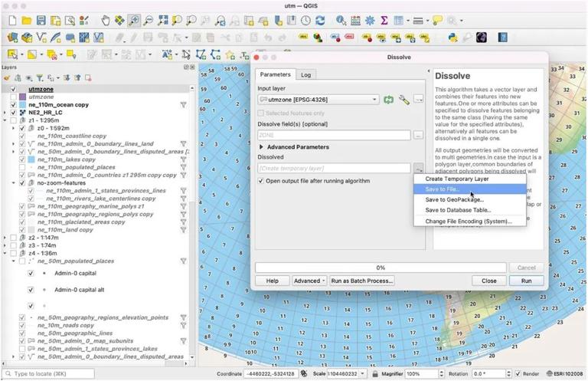
Task: Toggle the Admin-0 capital alt checkbox
Action: coord(31,290)
